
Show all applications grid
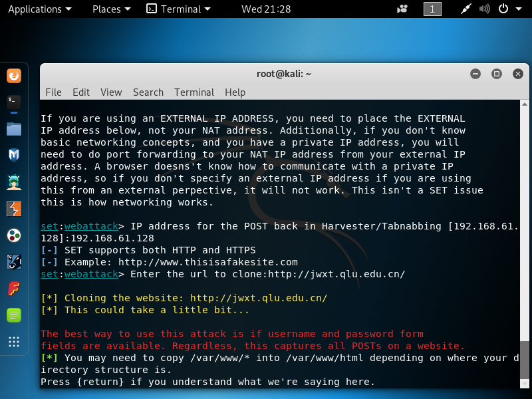[x=14, y=342]
